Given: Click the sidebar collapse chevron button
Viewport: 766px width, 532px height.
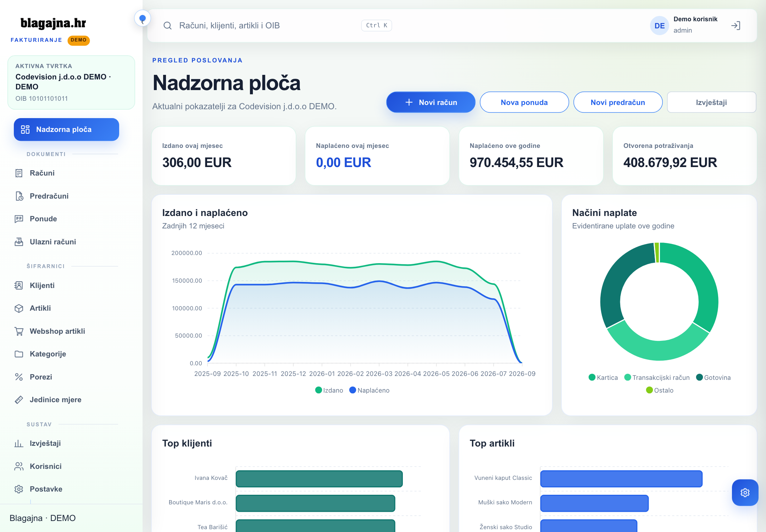Looking at the screenshot, I should coord(143,18).
